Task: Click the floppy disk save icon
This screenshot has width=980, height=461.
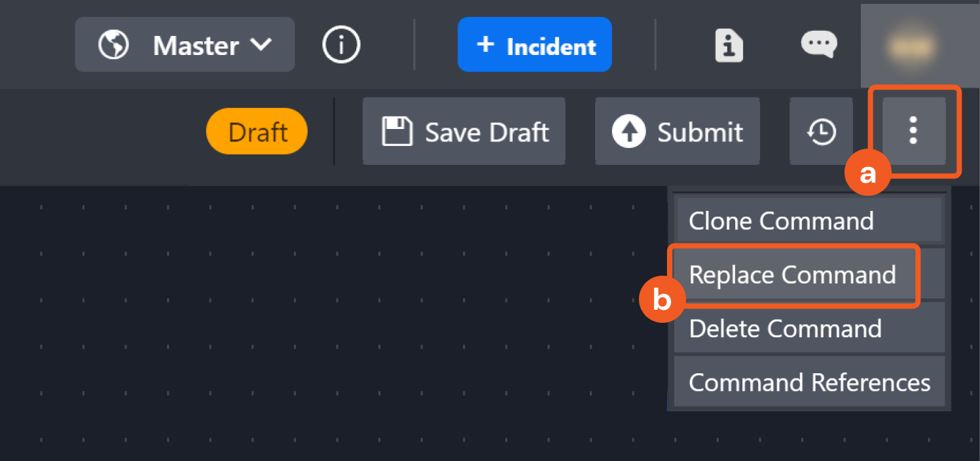Action: click(397, 132)
